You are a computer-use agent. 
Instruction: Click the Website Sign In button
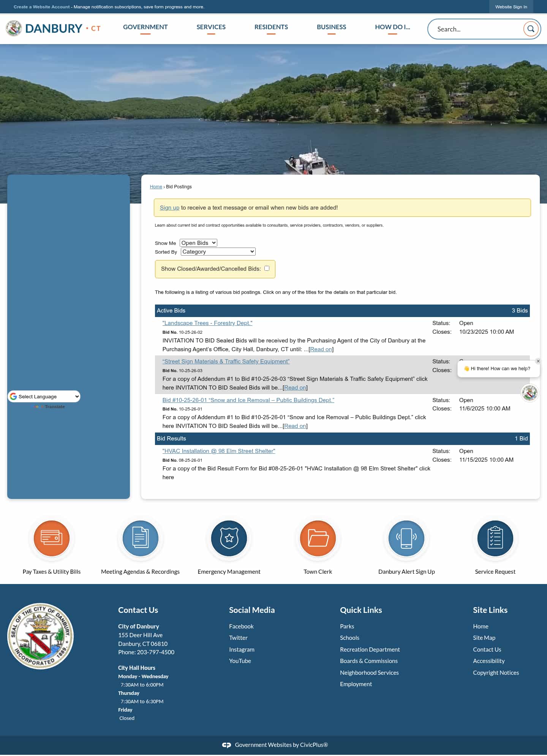[511, 7]
